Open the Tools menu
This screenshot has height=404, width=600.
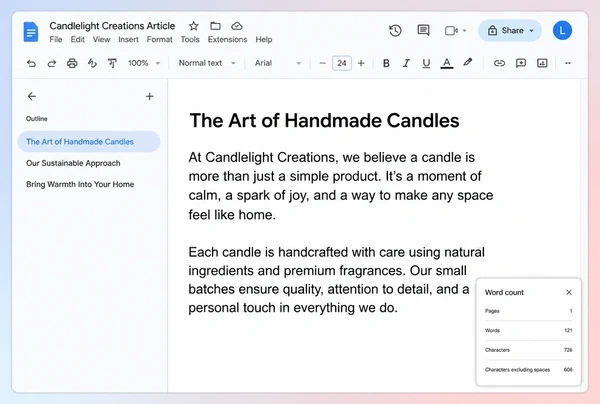(190, 39)
